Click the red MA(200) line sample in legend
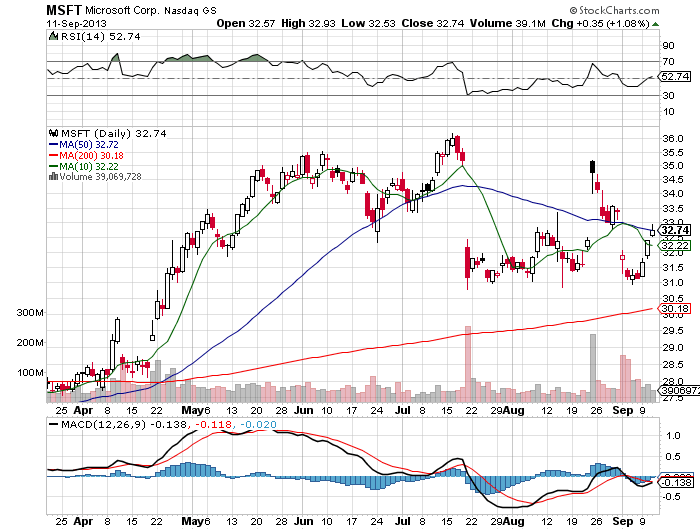Viewport: 700px width, 530px height. 53,155
